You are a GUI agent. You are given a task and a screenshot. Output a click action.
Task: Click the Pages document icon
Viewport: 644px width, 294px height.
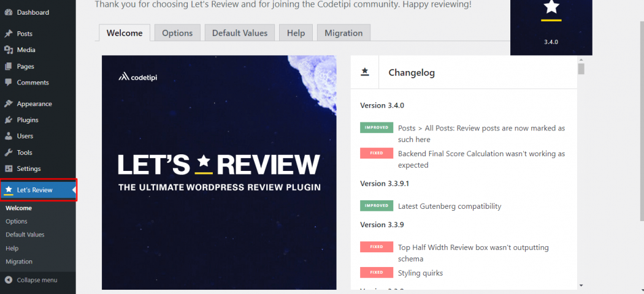coord(8,66)
